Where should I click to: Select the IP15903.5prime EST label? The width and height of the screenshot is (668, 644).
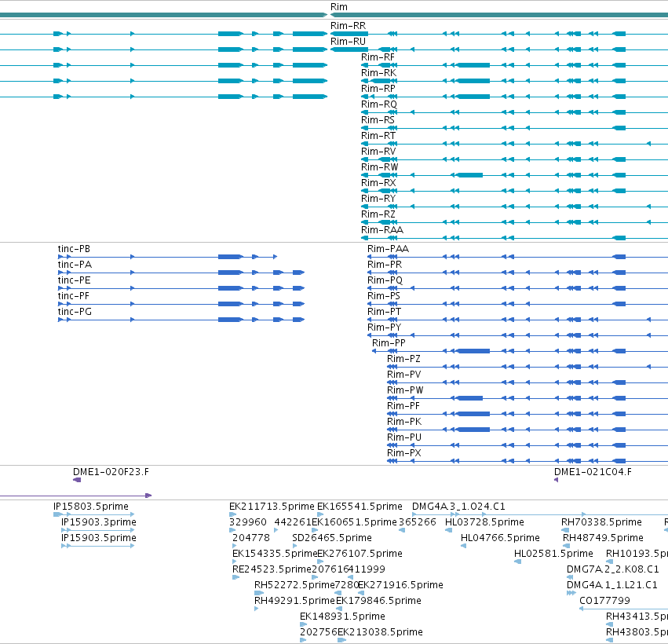click(x=99, y=538)
